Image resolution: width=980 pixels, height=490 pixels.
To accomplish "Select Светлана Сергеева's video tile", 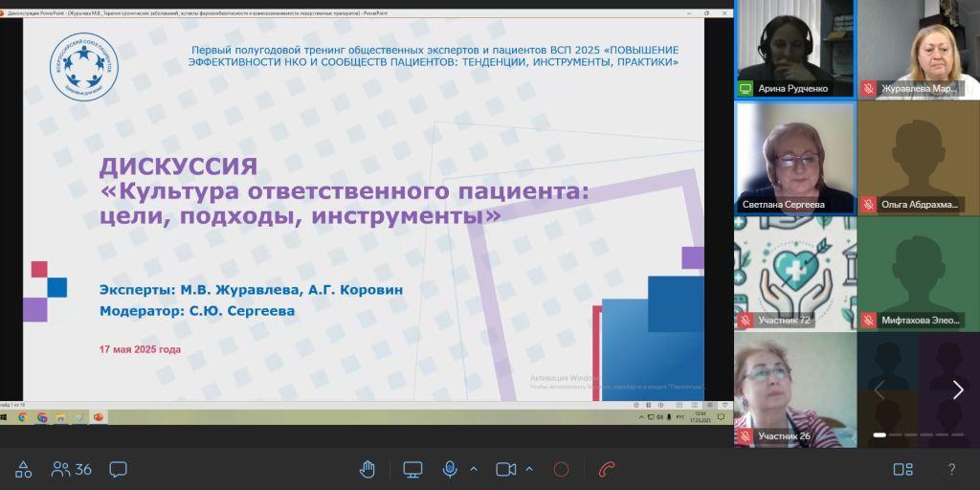I will 794,158.
